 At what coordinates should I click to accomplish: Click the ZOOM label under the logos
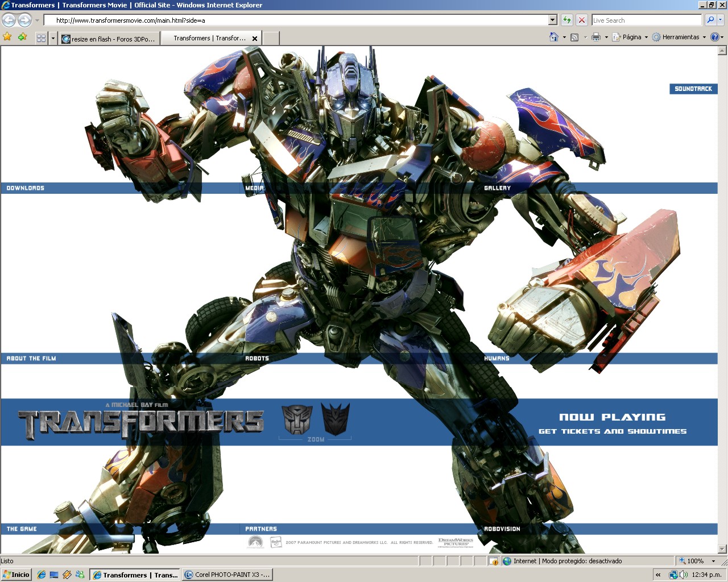(x=316, y=439)
